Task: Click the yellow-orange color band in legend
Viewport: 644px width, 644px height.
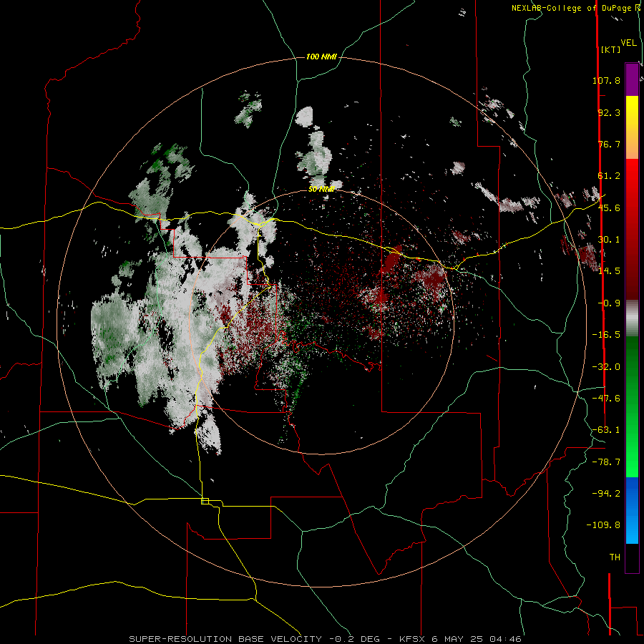Action: (632, 127)
